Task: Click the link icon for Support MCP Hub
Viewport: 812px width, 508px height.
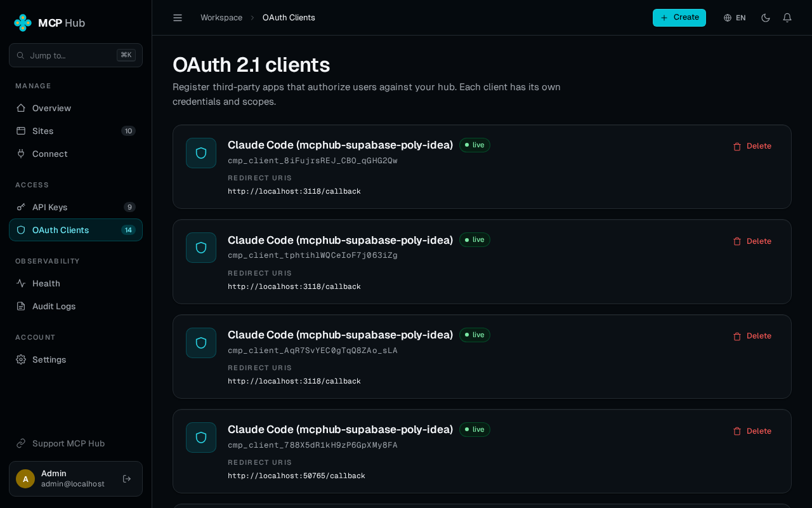Action: (x=21, y=443)
